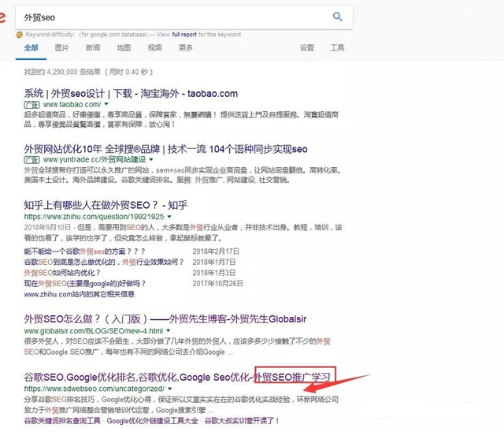Open the 知乎上有哪些人在做外贸SEO result title
Screen dimensions: 504x432
[106, 205]
